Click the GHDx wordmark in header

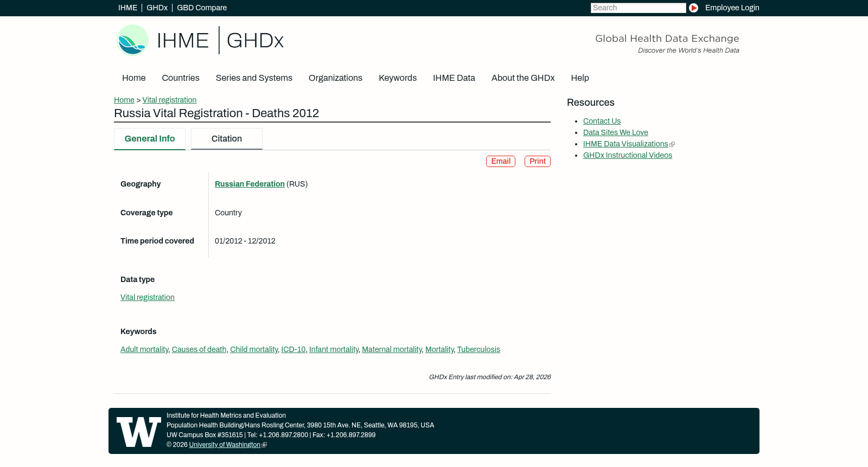point(255,41)
